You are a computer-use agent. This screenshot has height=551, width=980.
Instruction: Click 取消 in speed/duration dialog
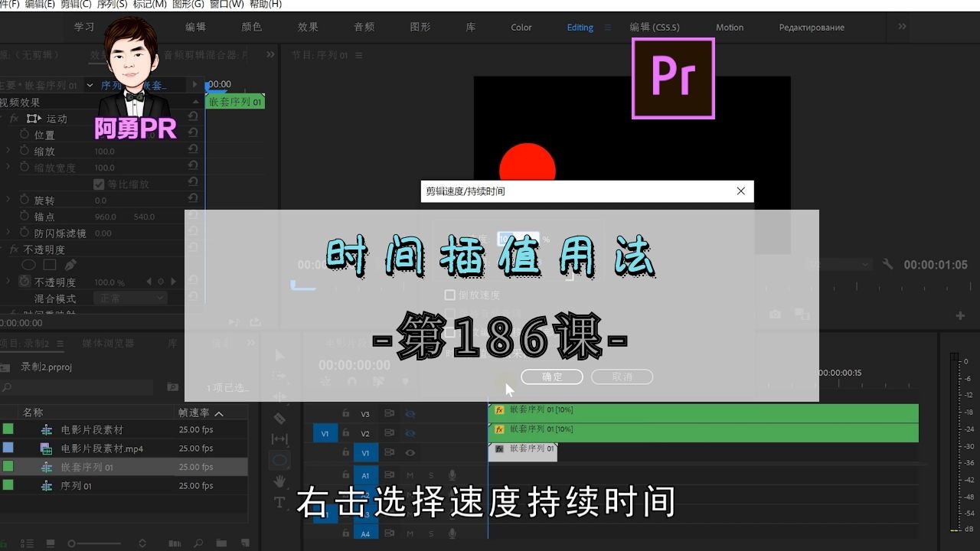622,377
